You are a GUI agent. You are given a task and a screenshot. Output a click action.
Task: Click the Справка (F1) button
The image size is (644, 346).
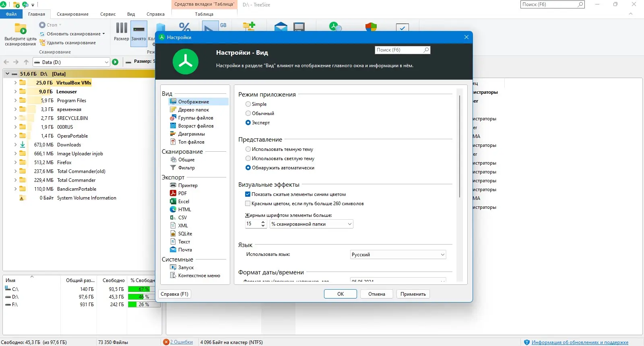coord(175,294)
